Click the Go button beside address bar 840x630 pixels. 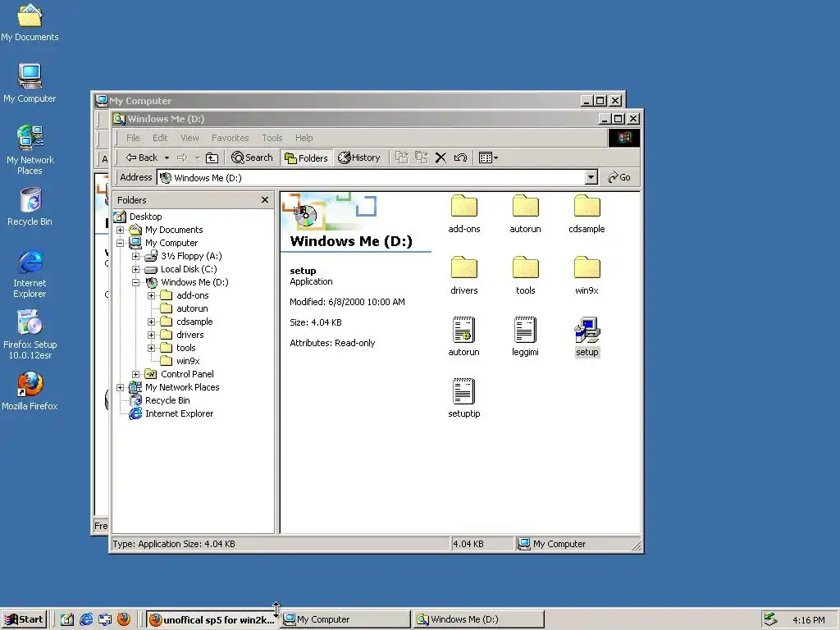click(619, 177)
